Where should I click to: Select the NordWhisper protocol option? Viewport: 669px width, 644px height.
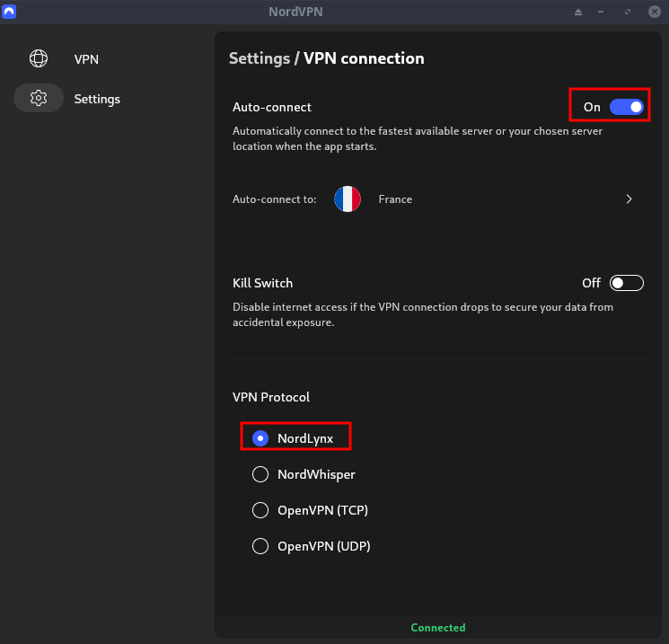coord(260,474)
